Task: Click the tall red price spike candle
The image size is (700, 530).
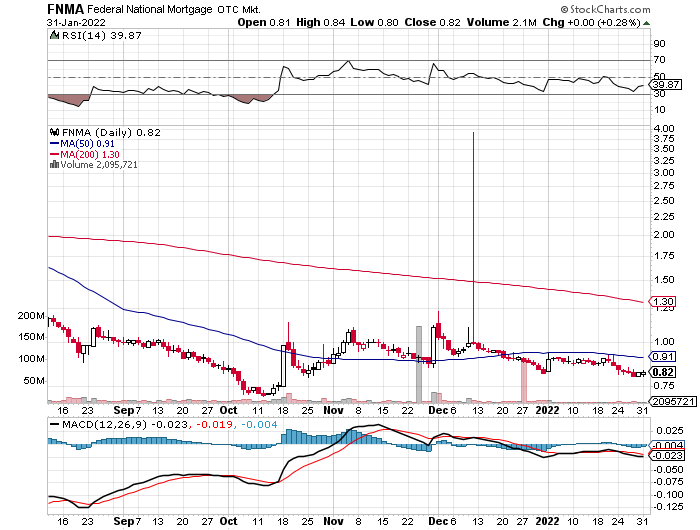Action: pyautogui.click(x=473, y=237)
